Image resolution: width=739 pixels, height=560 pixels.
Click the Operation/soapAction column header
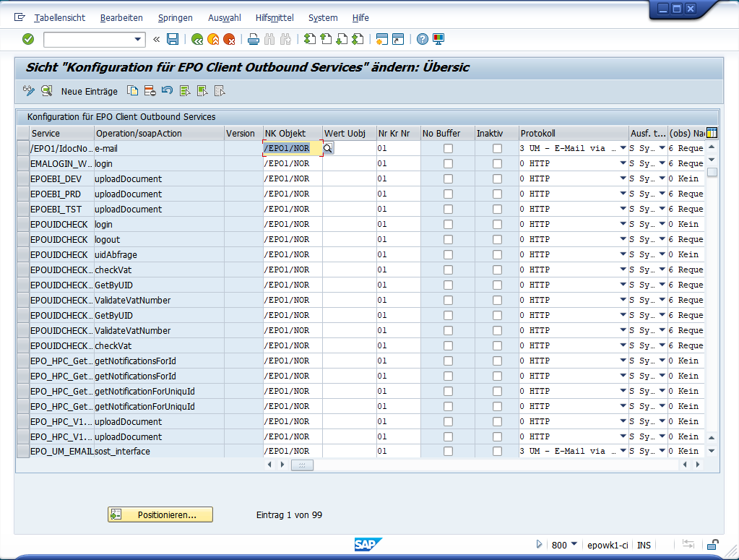[x=160, y=134]
